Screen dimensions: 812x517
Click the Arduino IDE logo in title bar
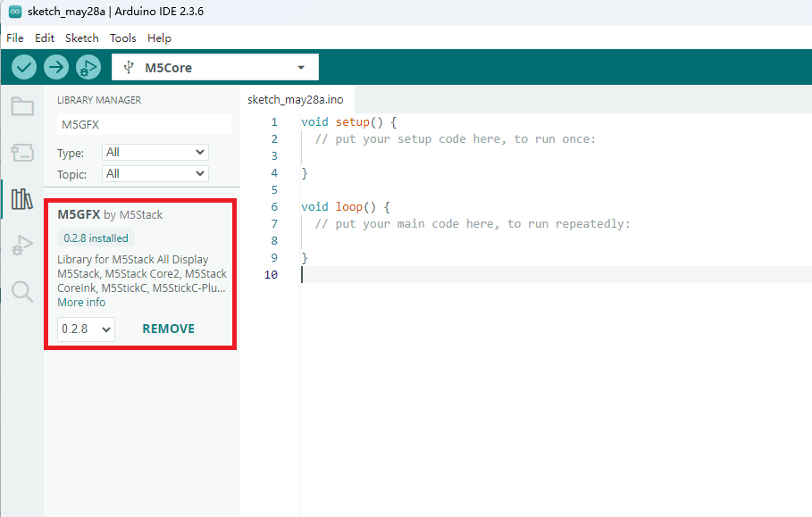(x=15, y=12)
